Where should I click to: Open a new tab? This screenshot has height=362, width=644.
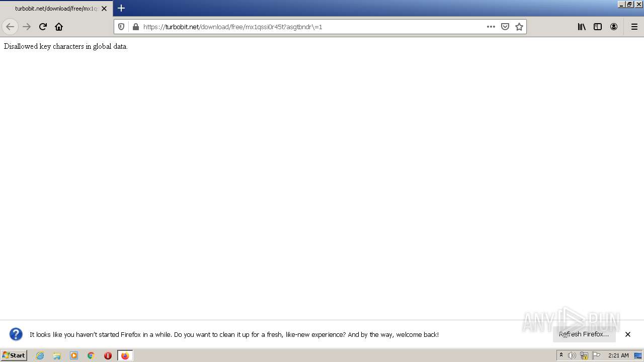tap(121, 8)
